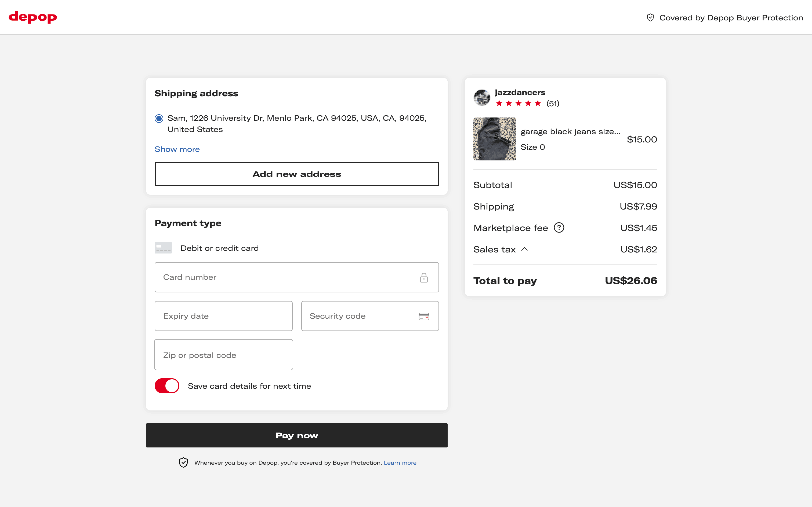812x507 pixels.
Task: Click the jazzdancers seller avatar
Action: (x=482, y=98)
